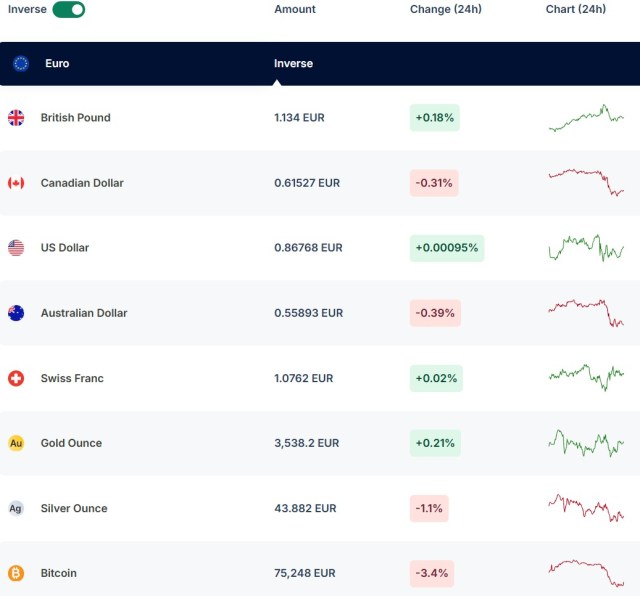Click the Euro flag icon

[21, 63]
